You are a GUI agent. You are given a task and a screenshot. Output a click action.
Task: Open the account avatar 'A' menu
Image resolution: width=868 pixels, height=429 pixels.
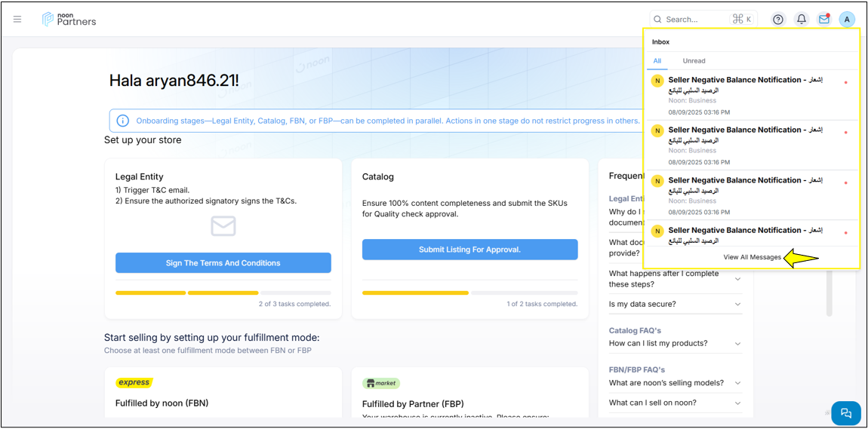pyautogui.click(x=847, y=20)
